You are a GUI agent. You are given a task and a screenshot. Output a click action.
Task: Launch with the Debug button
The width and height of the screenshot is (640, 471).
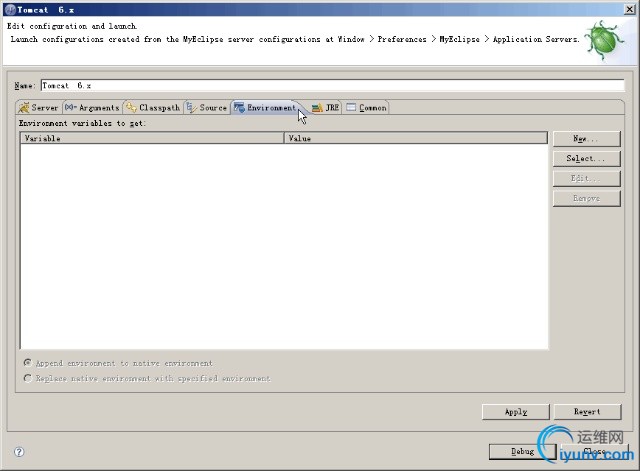tap(523, 451)
